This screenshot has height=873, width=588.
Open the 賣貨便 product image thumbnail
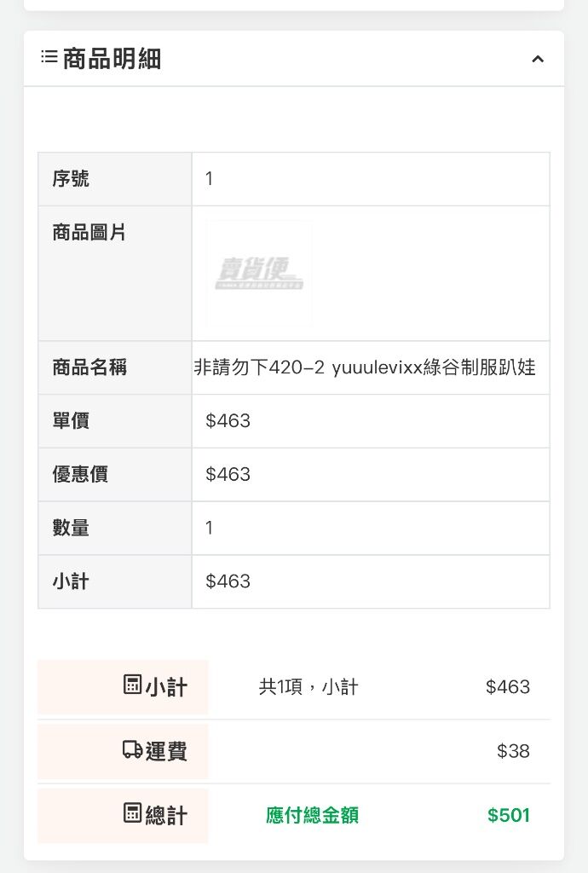(259, 273)
